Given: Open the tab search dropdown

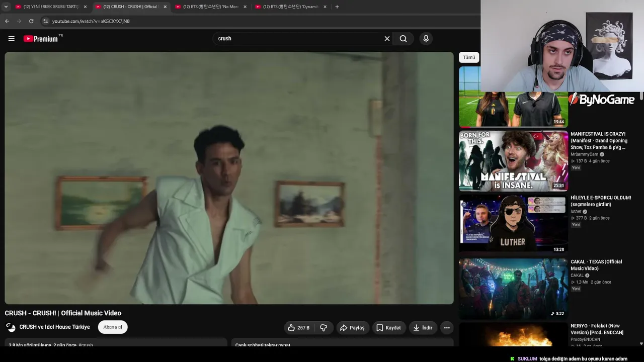Looking at the screenshot, I should 6,7.
